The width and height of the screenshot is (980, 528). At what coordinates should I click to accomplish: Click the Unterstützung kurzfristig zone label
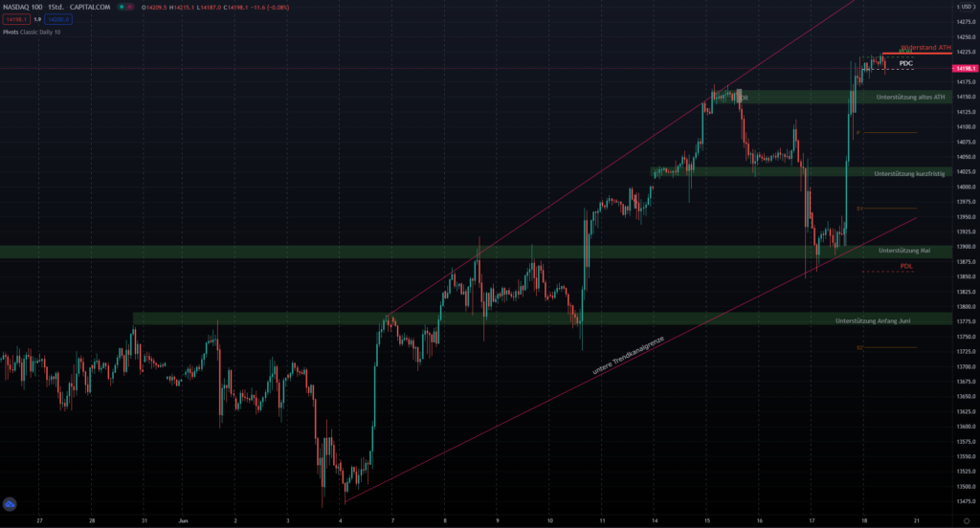(x=910, y=173)
